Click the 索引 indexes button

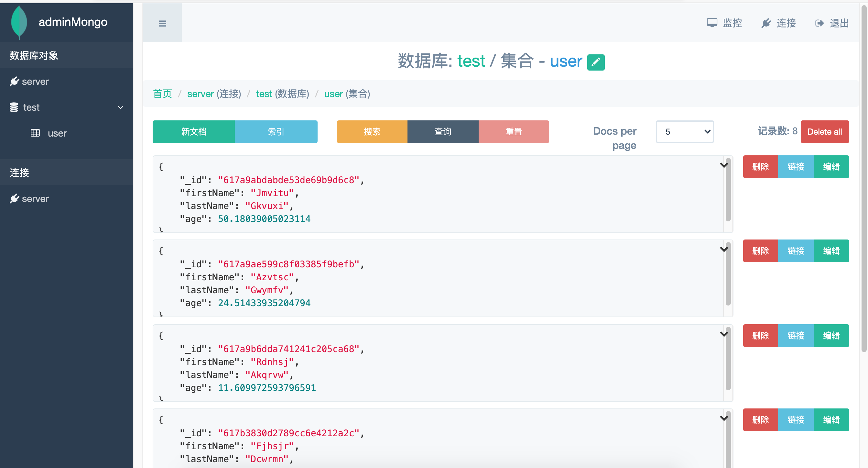[276, 131]
